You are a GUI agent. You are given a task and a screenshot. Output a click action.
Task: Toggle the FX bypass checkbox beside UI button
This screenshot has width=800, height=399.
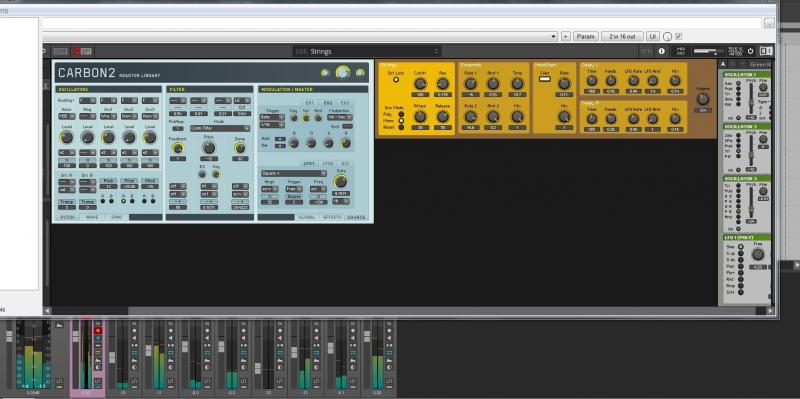(679, 36)
